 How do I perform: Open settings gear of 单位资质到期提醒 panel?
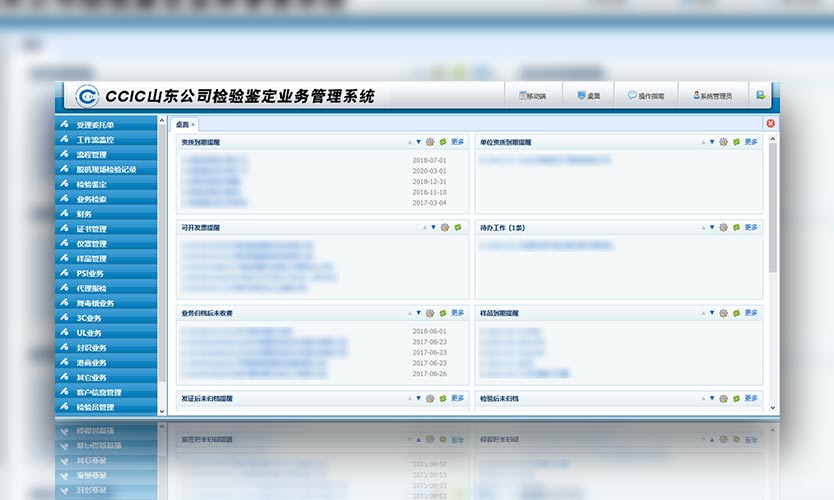point(723,142)
